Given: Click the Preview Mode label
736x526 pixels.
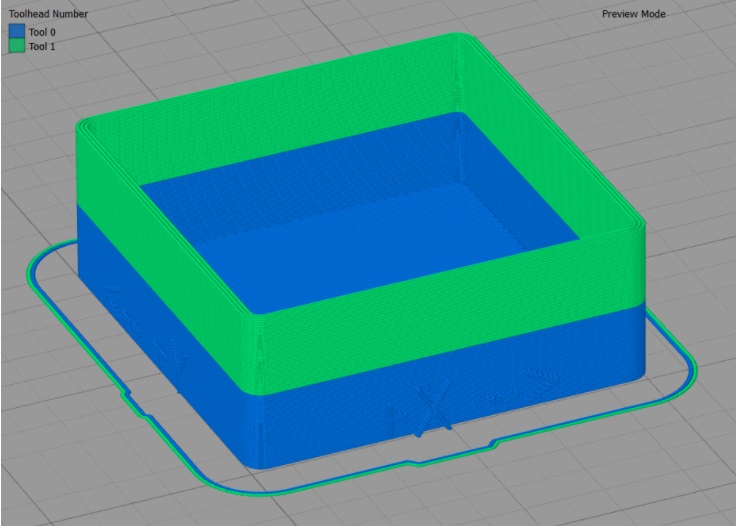Looking at the screenshot, I should pyautogui.click(x=633, y=14).
